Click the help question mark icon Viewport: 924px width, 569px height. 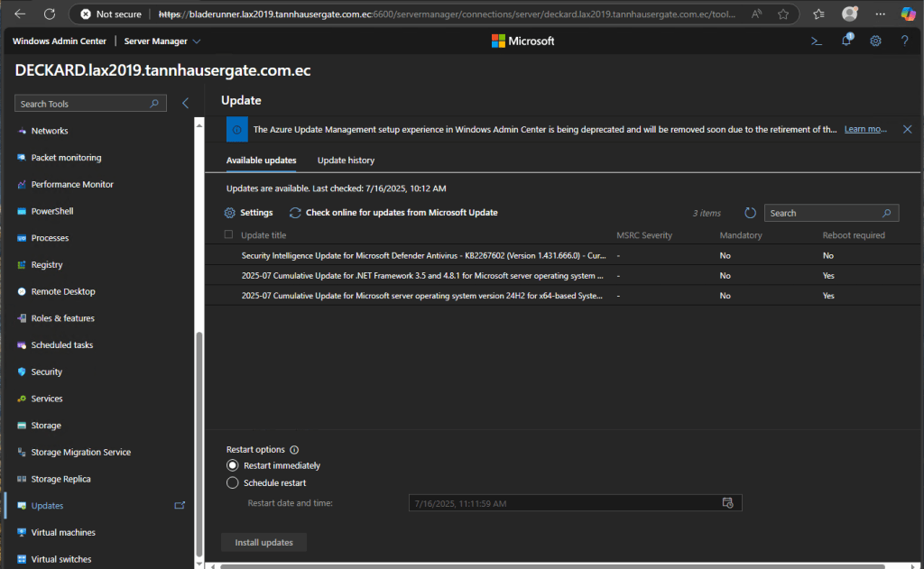(x=904, y=41)
